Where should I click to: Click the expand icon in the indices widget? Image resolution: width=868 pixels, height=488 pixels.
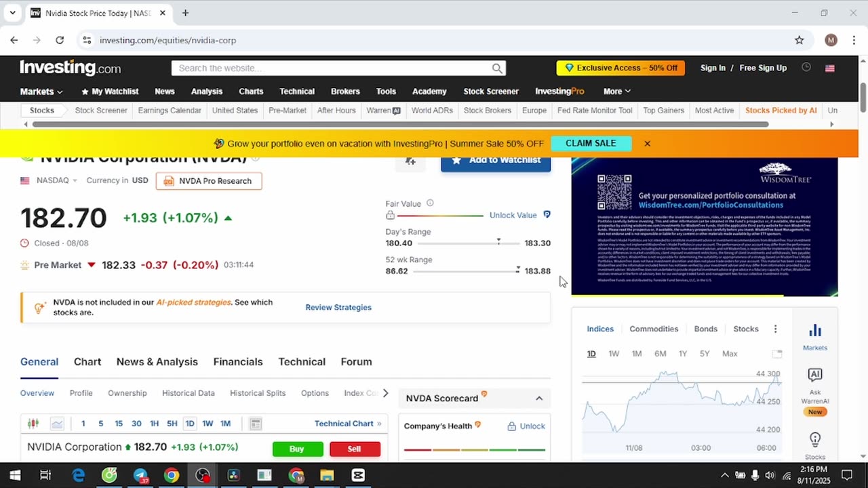777,354
